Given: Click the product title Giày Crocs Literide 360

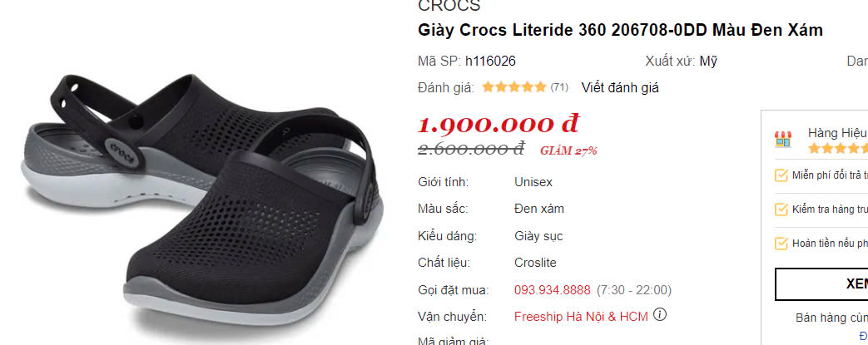Looking at the screenshot, I should 621,30.
